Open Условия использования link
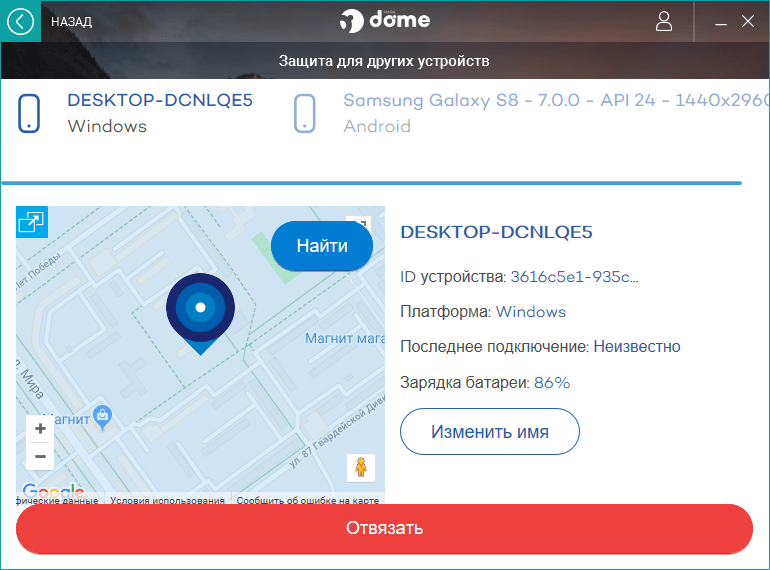The height and width of the screenshot is (570, 770). click(x=167, y=500)
